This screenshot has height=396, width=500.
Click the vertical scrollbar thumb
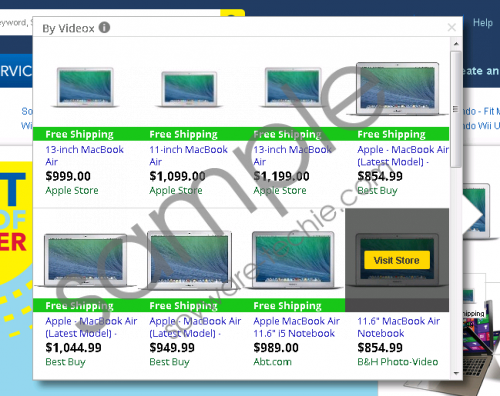coord(456,109)
